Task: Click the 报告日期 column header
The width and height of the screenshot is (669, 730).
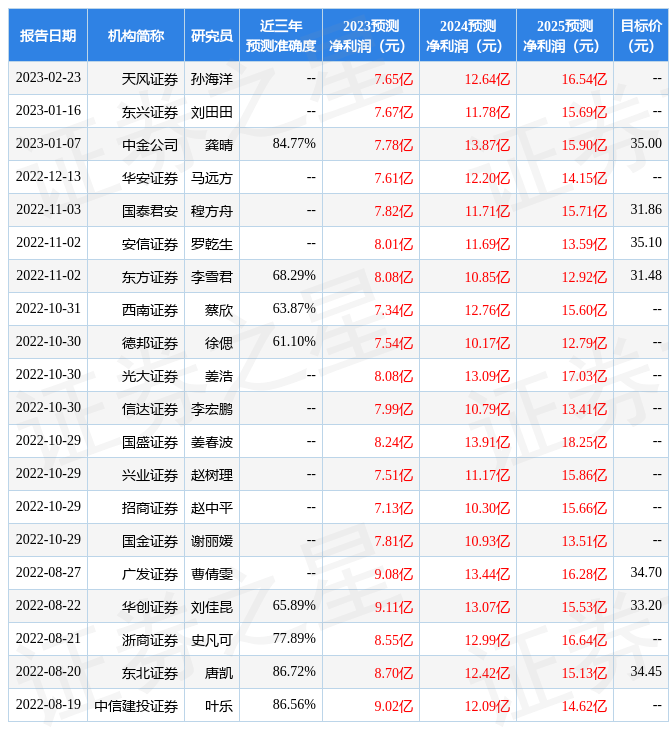Action: [x=48, y=35]
